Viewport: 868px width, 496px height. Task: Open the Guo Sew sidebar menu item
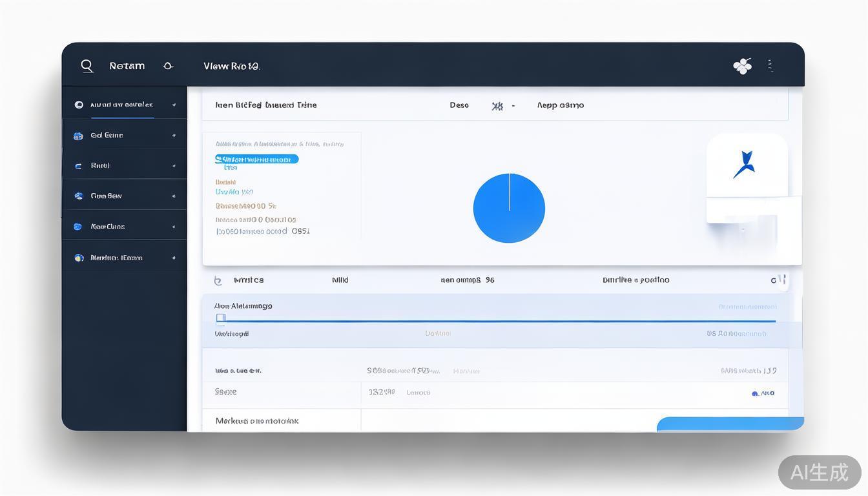tap(106, 196)
